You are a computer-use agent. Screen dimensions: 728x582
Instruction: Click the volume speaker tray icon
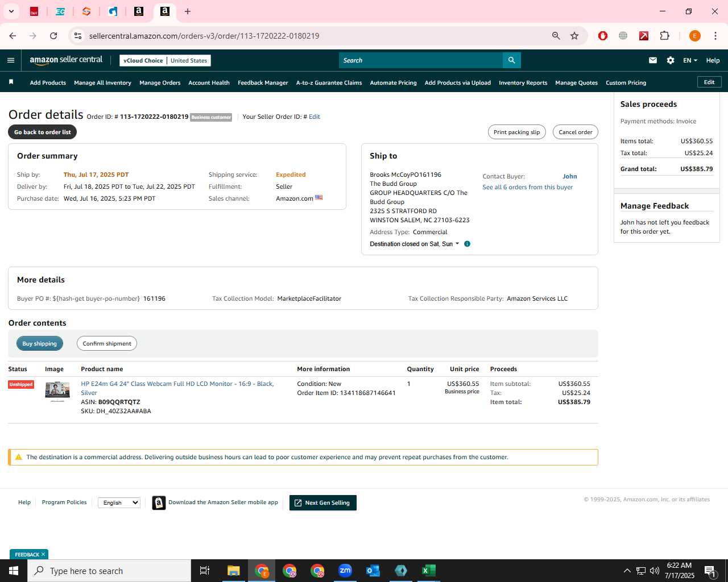click(x=654, y=571)
